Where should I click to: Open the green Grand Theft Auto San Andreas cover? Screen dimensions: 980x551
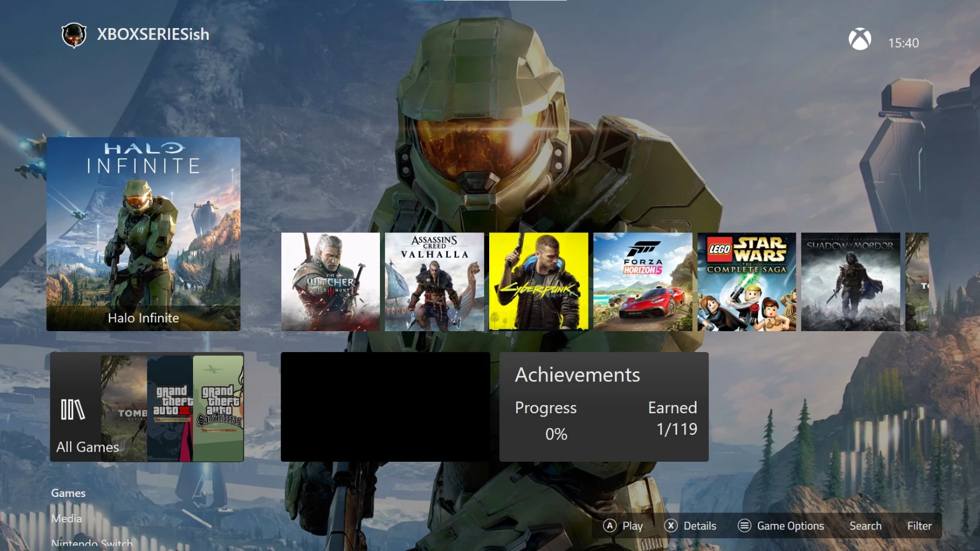218,408
